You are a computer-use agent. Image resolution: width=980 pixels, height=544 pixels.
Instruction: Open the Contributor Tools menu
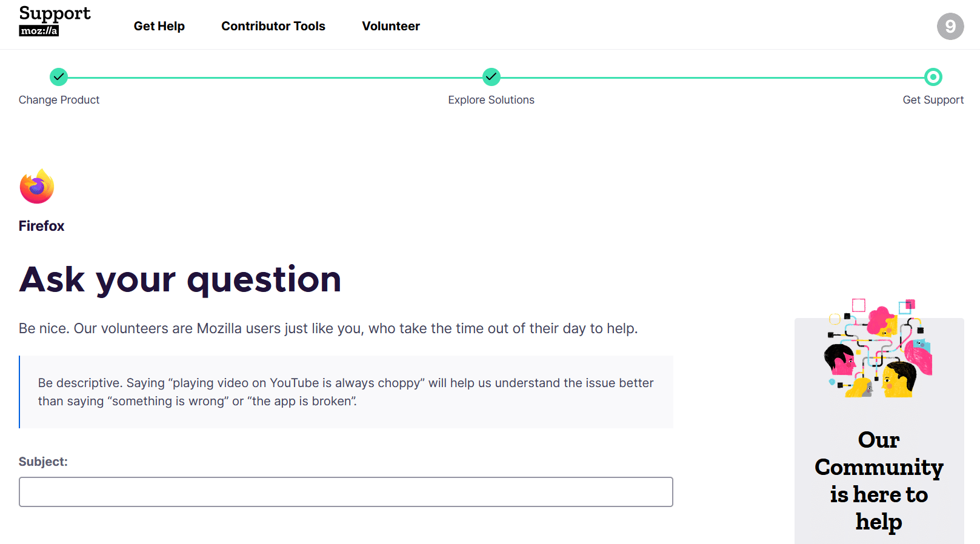273,26
